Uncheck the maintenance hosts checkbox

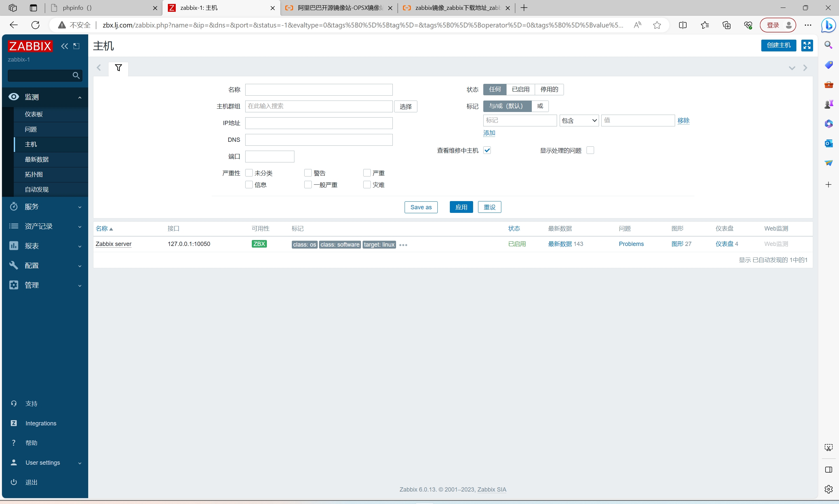pos(487,150)
